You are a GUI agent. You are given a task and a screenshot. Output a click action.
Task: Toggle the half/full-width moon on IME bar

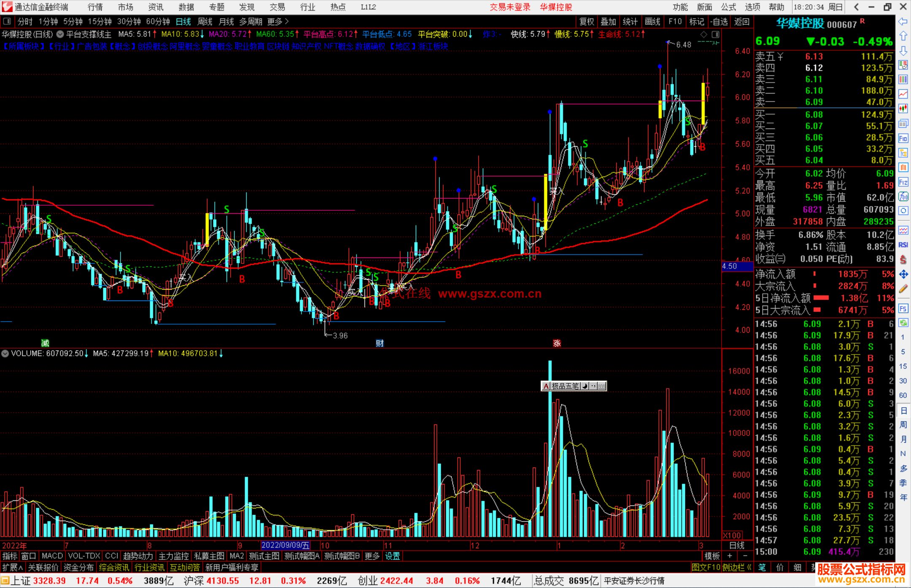(x=585, y=386)
